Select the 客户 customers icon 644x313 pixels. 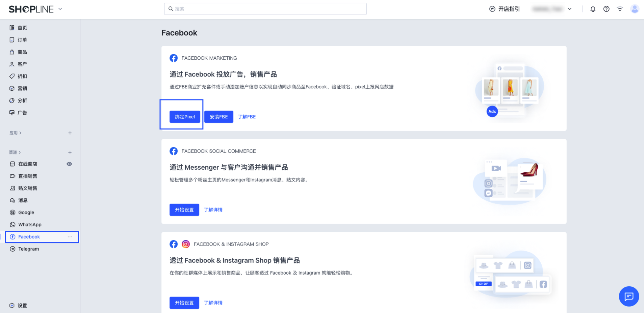click(x=12, y=64)
